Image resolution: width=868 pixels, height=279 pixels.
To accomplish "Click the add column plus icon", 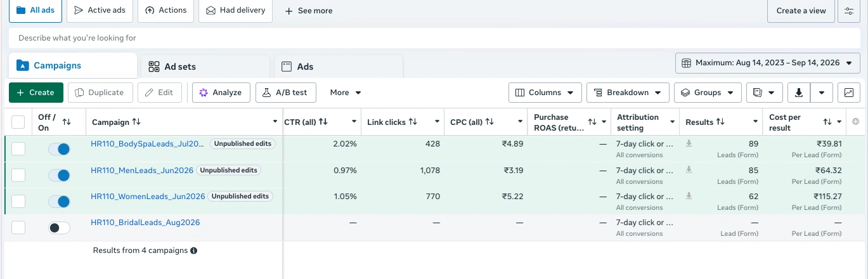I will coord(855,122).
